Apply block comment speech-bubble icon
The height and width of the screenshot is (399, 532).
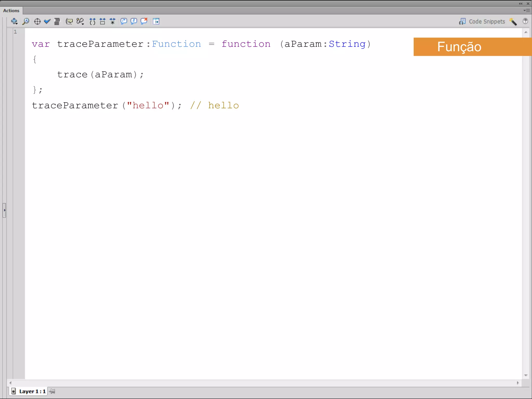click(x=124, y=21)
